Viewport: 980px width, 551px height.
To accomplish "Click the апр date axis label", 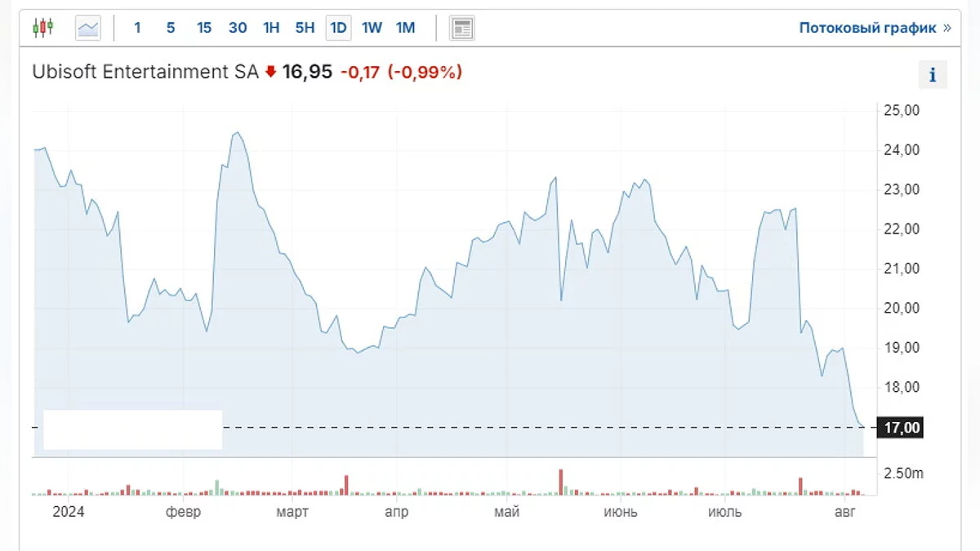I will [x=395, y=512].
